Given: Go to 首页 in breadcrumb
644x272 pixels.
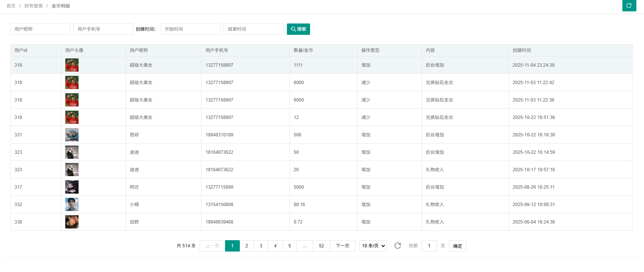Looking at the screenshot, I should [x=11, y=6].
